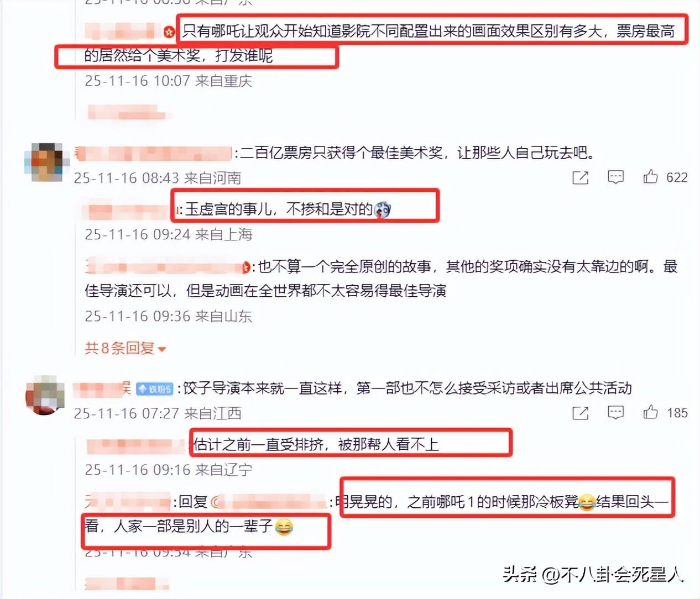Click the red verified badge icon
The image size is (700, 599).
pos(169,31)
